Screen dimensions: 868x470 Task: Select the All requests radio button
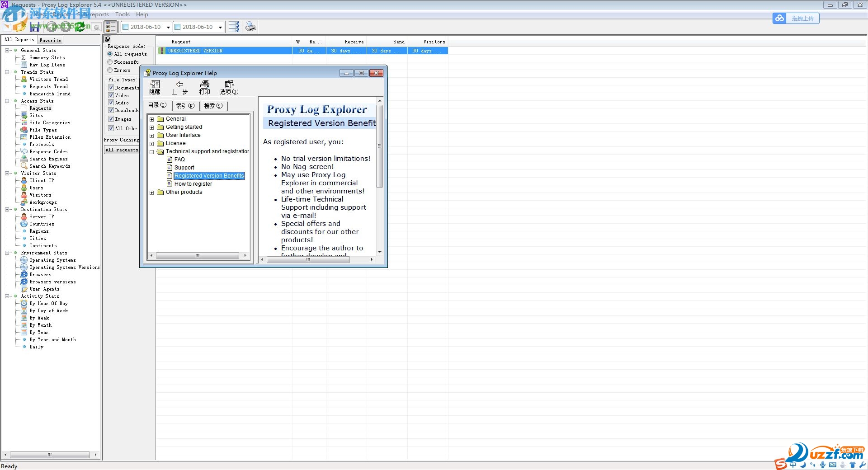[x=110, y=54]
